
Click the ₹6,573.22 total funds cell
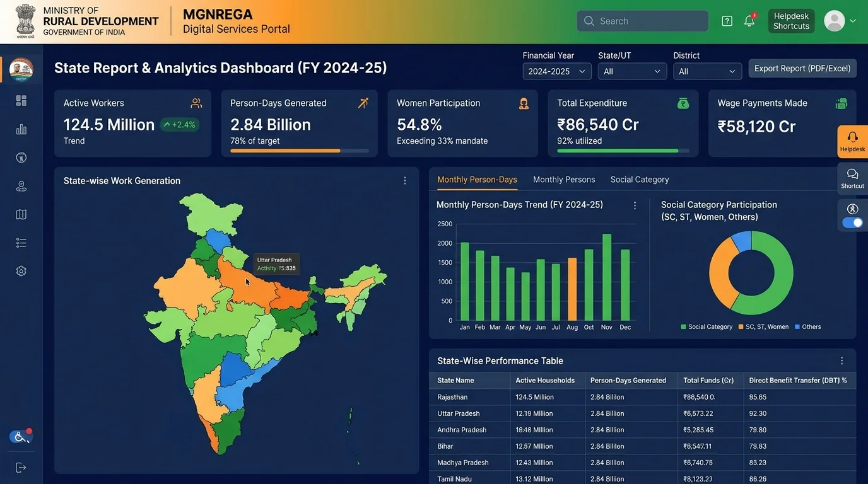tap(698, 413)
